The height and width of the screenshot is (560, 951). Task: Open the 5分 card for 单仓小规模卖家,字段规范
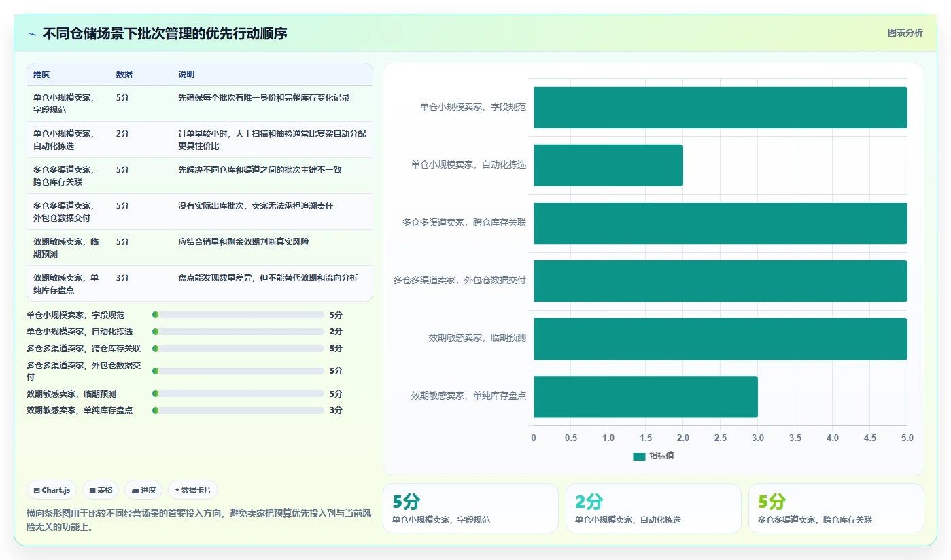[470, 508]
